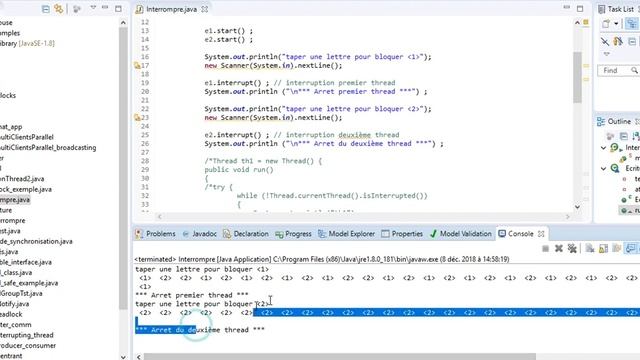Image resolution: width=640 pixels, height=360 pixels.
Task: Open the Model Validation tab
Action: pos(460,234)
